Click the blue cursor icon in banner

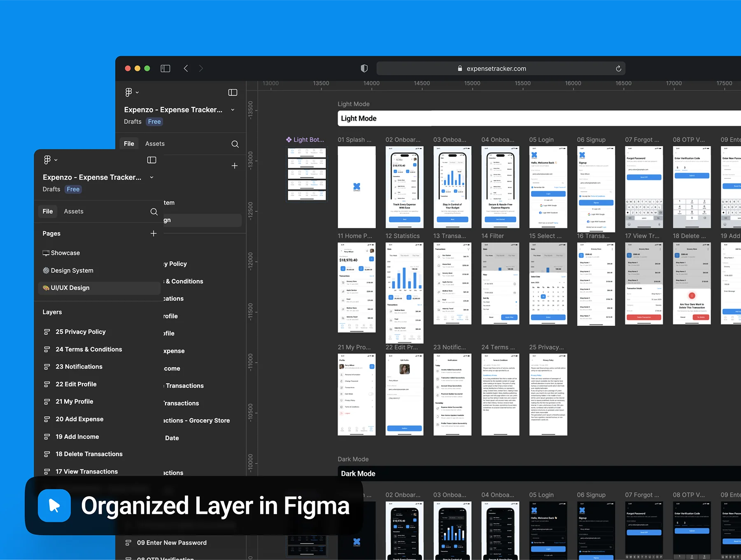(x=54, y=506)
